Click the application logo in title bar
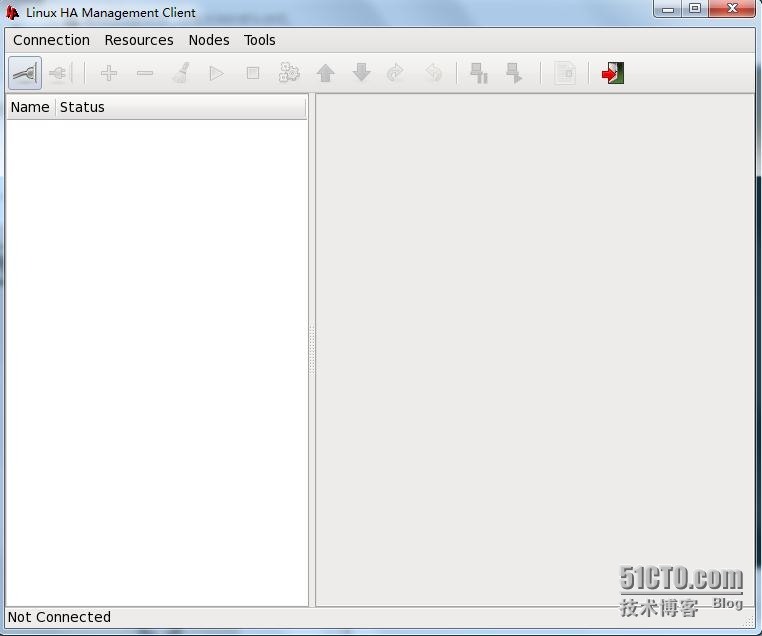Image resolution: width=762 pixels, height=636 pixels. click(x=12, y=13)
